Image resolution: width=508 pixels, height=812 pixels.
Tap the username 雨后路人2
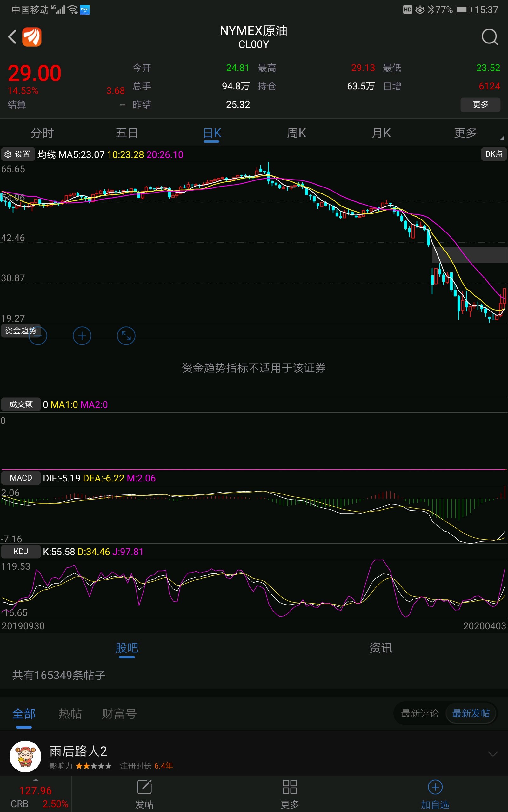(x=78, y=751)
